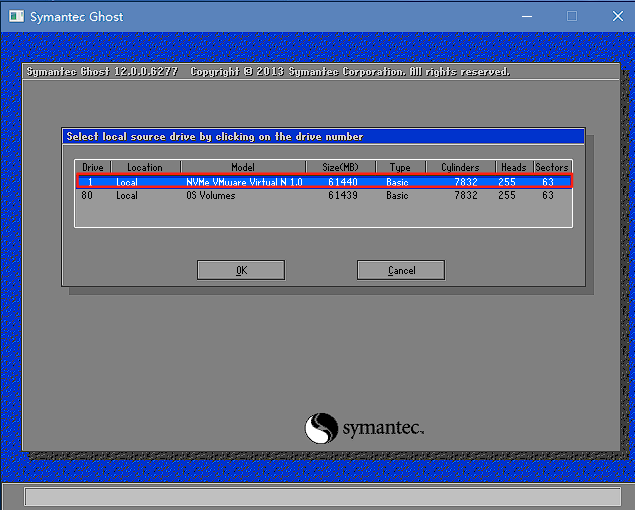Click the Sectors column header
Viewport: 635px width, 510px height.
[x=551, y=167]
